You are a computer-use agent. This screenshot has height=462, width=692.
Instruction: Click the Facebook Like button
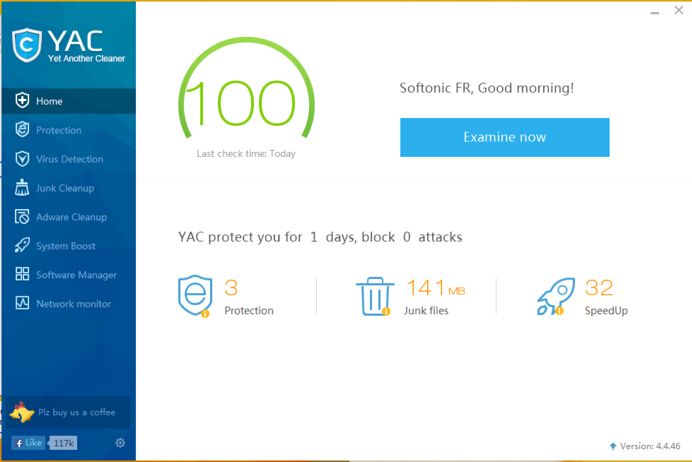[29, 443]
